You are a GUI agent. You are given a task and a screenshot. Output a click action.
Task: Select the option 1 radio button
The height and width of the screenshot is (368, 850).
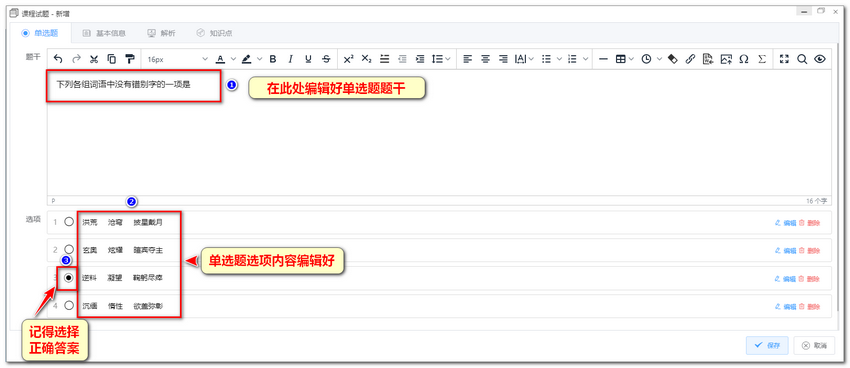(69, 222)
